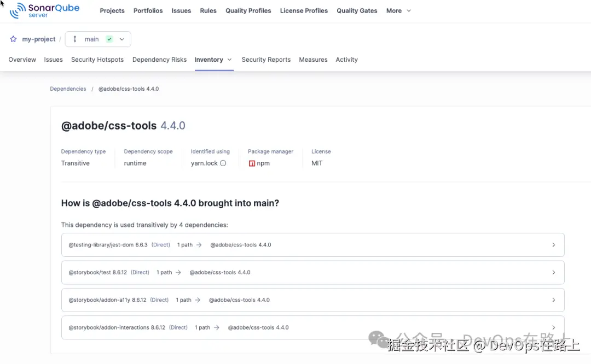591x364 pixels.
Task: Open the main branch selector dropdown
Action: pos(98,39)
